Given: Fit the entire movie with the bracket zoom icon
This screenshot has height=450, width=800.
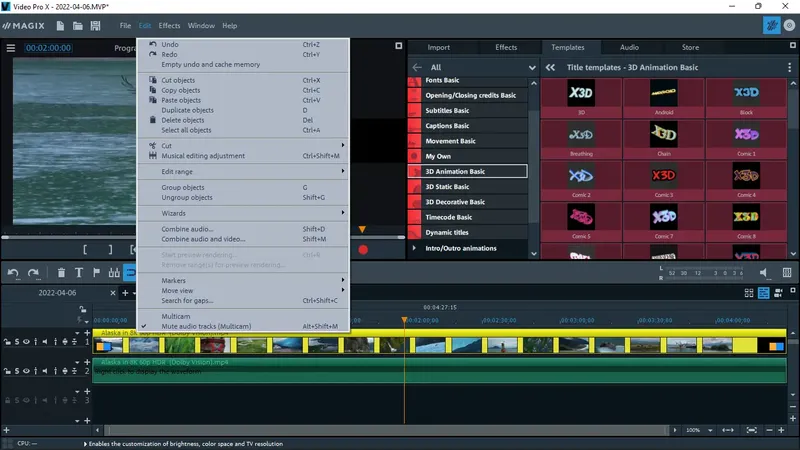Looking at the screenshot, I should click(752, 430).
